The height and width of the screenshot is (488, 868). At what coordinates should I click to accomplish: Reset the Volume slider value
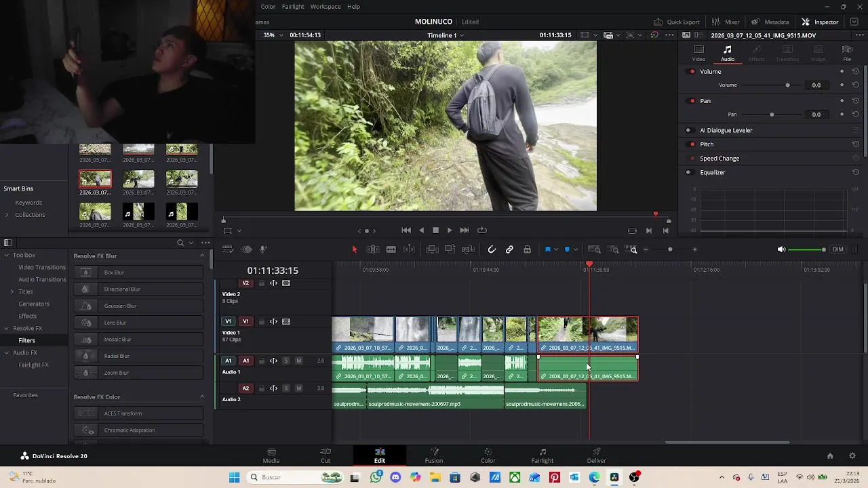click(856, 85)
